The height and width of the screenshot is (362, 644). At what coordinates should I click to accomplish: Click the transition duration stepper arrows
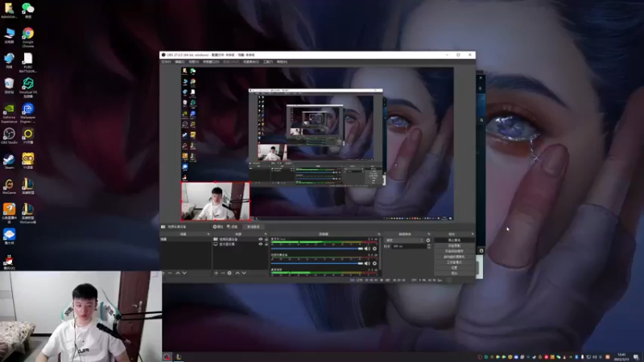(429, 246)
